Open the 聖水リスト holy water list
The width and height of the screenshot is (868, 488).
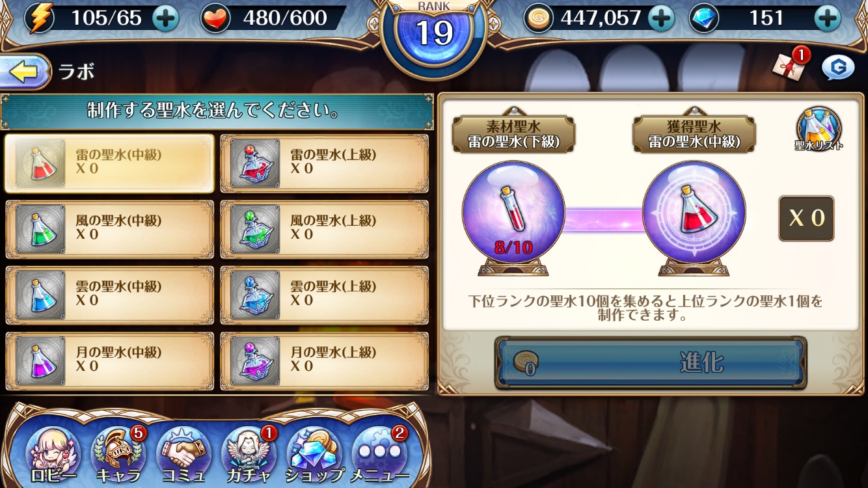pos(819,129)
